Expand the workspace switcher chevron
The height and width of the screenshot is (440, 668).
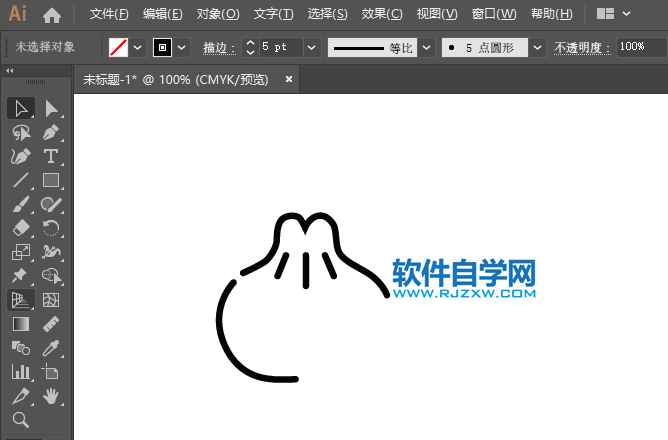click(626, 14)
